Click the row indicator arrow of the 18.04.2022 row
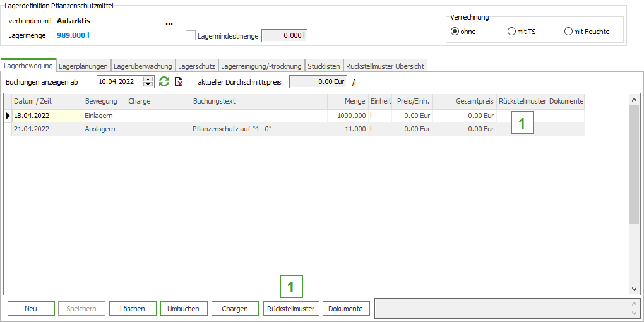 (8, 116)
